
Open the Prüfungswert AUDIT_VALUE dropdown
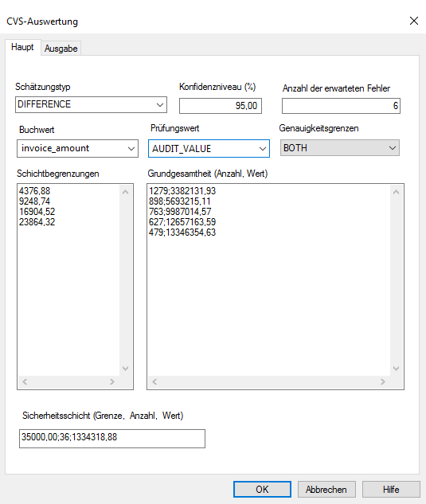[209, 149]
